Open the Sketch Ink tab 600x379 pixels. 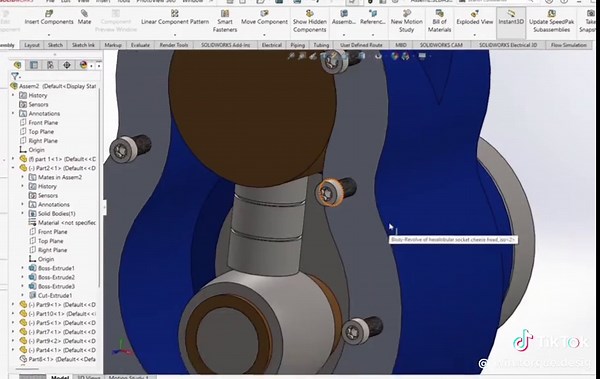pyautogui.click(x=83, y=45)
